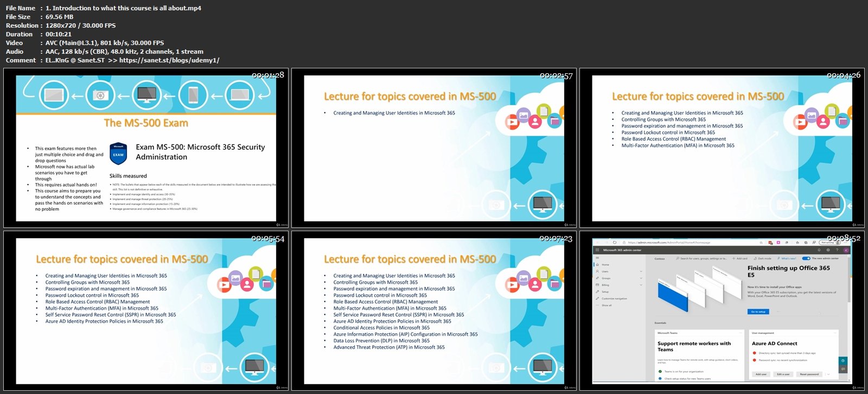The image size is (868, 394).
Task: Select the Groups icon in the sidebar
Action: (x=597, y=278)
